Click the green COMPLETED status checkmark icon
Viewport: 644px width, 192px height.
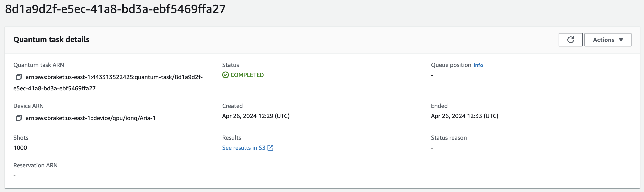click(225, 75)
